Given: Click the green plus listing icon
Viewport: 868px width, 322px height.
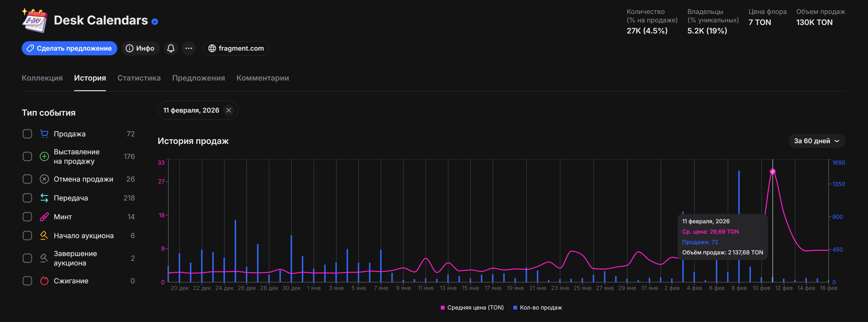Looking at the screenshot, I should [x=44, y=156].
